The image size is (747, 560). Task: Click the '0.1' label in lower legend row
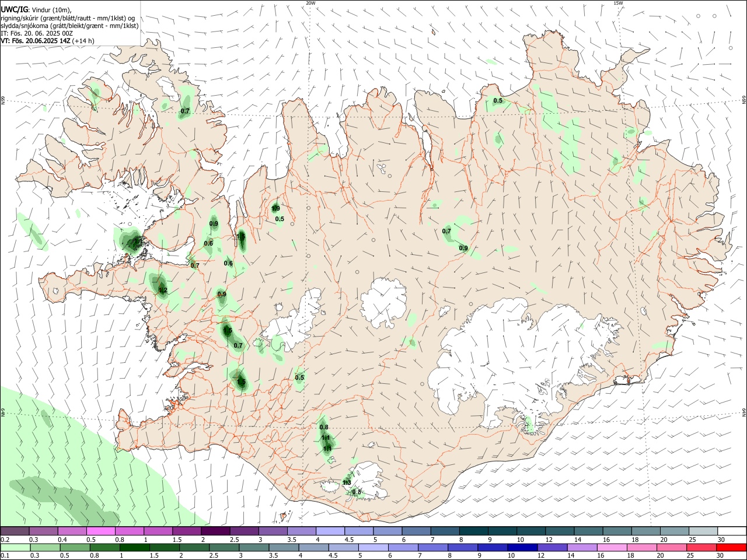(x=5, y=556)
